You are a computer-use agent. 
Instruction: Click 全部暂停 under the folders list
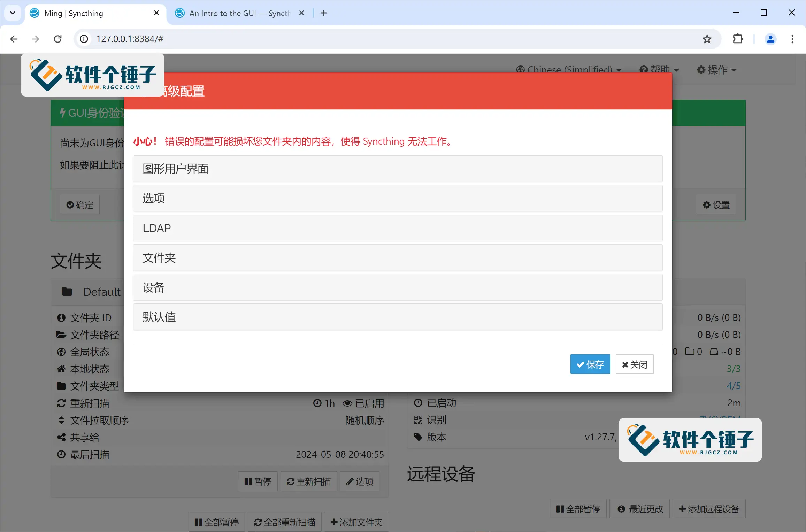tap(217, 522)
